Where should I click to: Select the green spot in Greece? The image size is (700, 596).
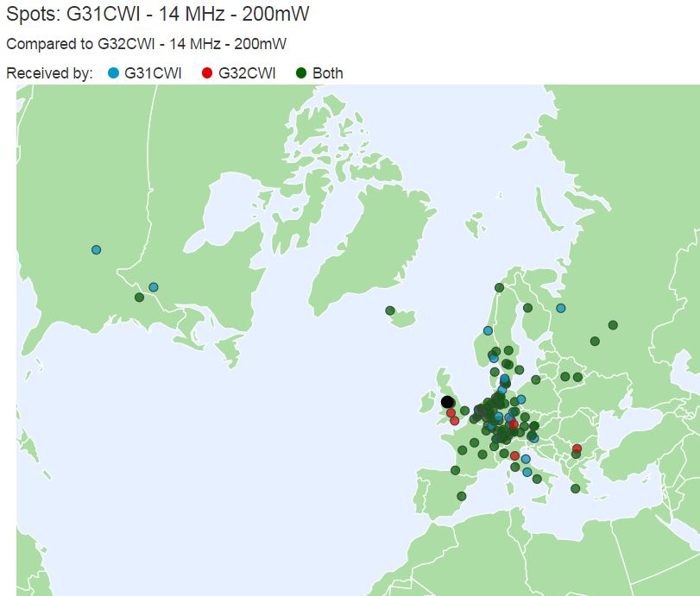(576, 489)
